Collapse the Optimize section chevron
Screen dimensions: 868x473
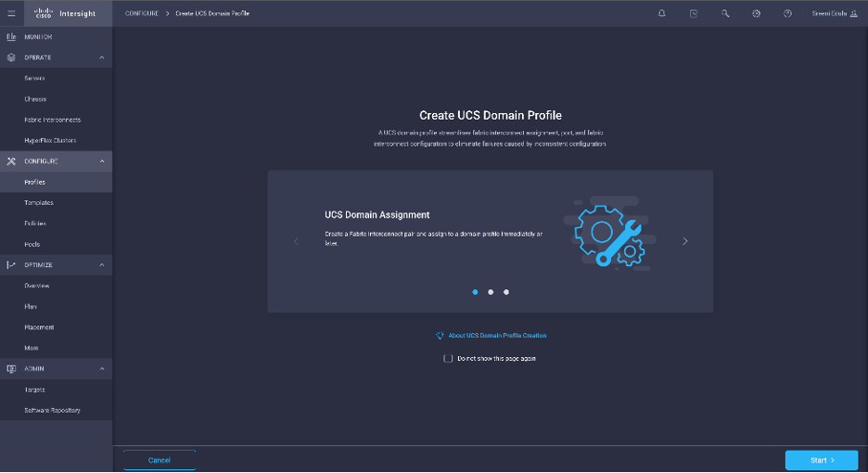pyautogui.click(x=102, y=264)
